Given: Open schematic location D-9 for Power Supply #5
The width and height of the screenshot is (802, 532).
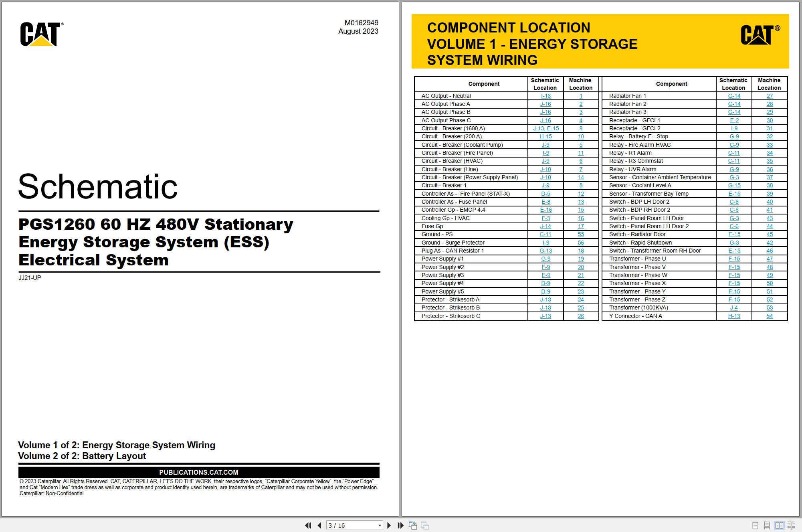Looking at the screenshot, I should pos(545,291).
